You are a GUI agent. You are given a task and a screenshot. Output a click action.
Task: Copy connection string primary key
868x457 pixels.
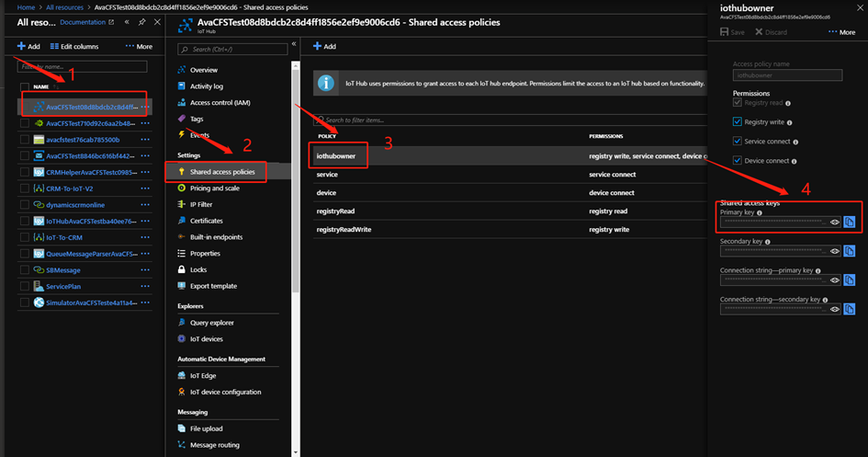[850, 280]
